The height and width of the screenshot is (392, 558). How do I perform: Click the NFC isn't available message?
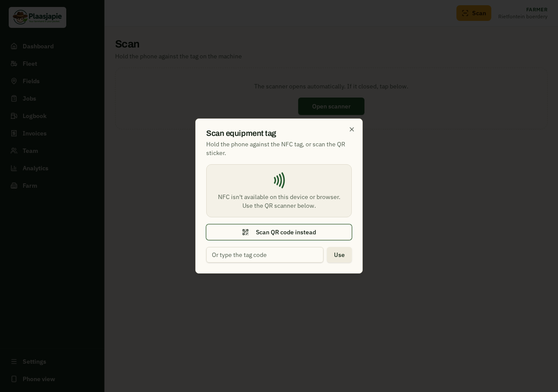click(279, 201)
